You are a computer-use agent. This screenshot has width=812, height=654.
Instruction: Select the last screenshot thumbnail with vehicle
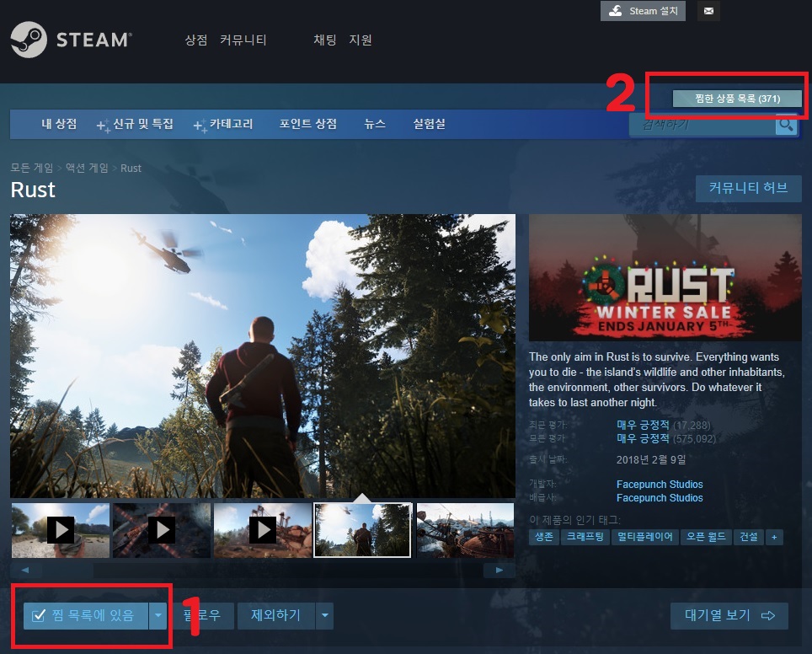coord(466,530)
